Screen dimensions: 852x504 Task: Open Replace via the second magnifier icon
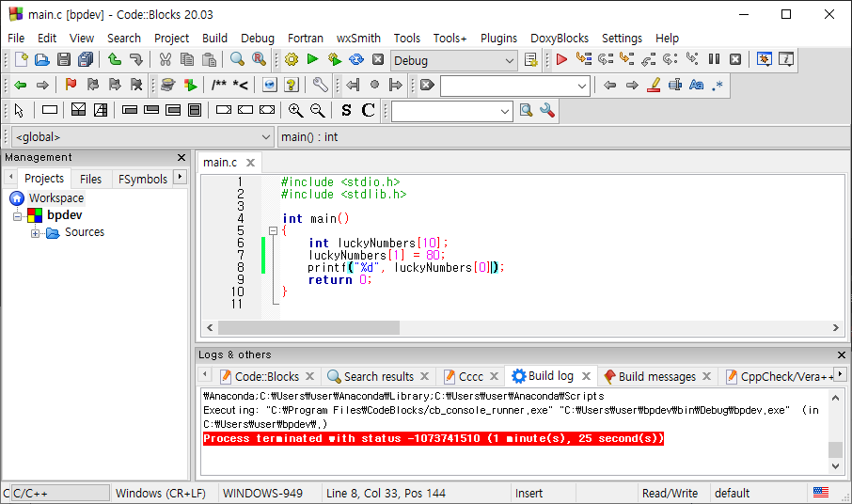click(x=259, y=59)
